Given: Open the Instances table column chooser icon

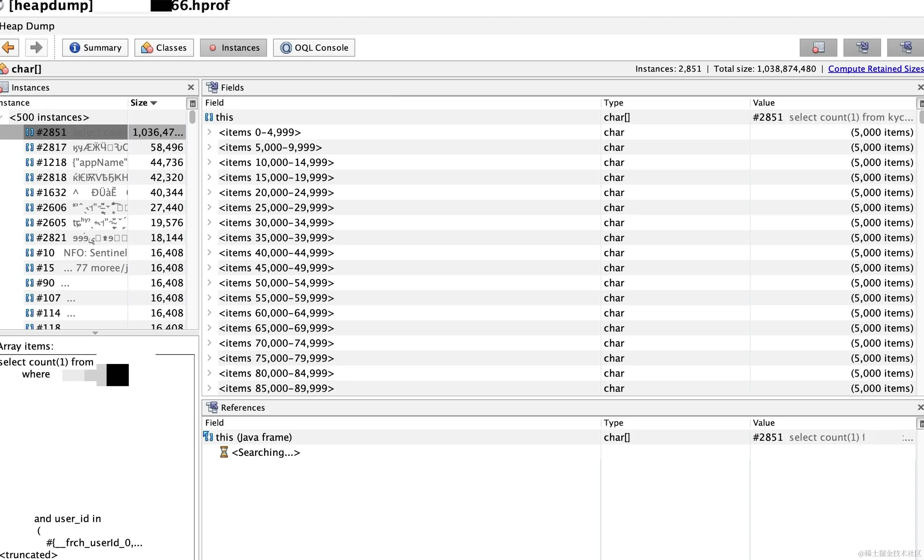Looking at the screenshot, I should tap(193, 103).
